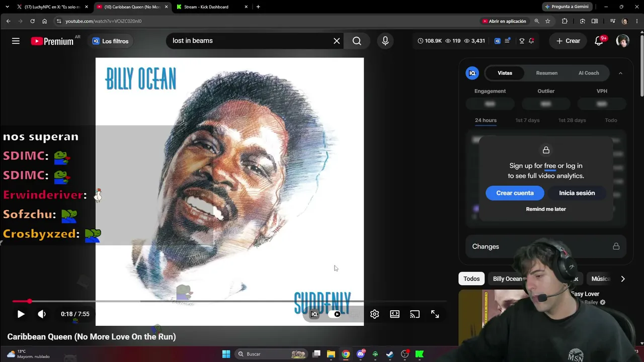Image resolution: width=644 pixels, height=362 pixels.
Task: Reload the YouTube page
Action: tap(32, 21)
